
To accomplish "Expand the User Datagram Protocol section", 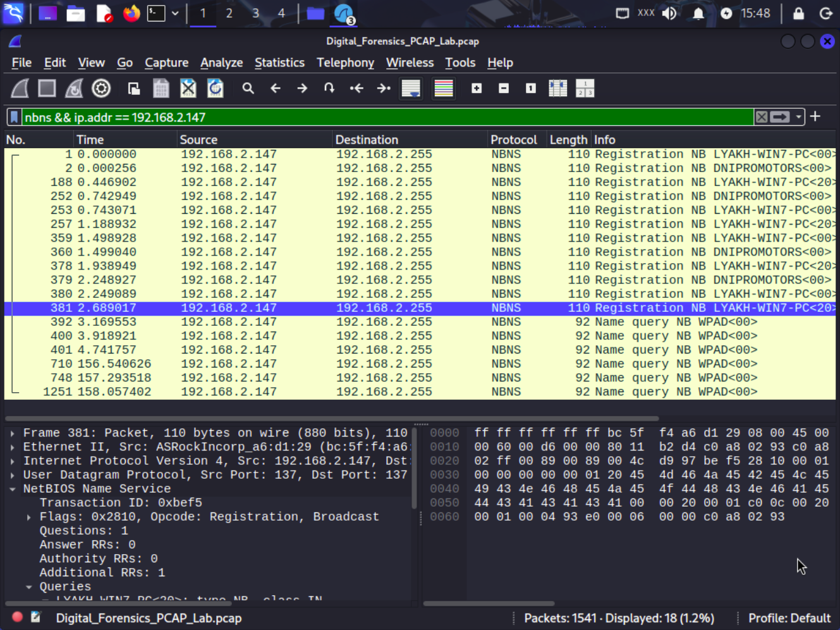I will [x=13, y=475].
